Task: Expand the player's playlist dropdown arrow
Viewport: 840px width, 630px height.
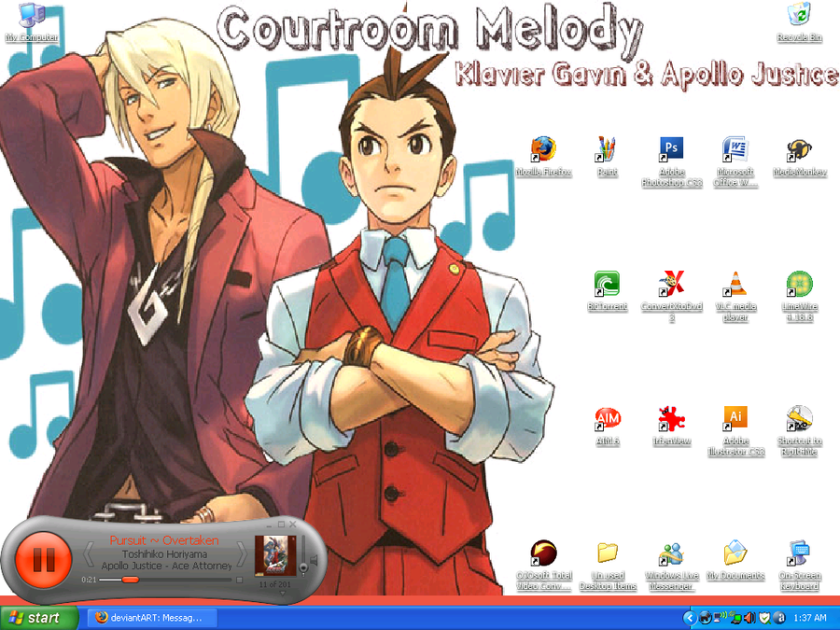Action: (282, 593)
